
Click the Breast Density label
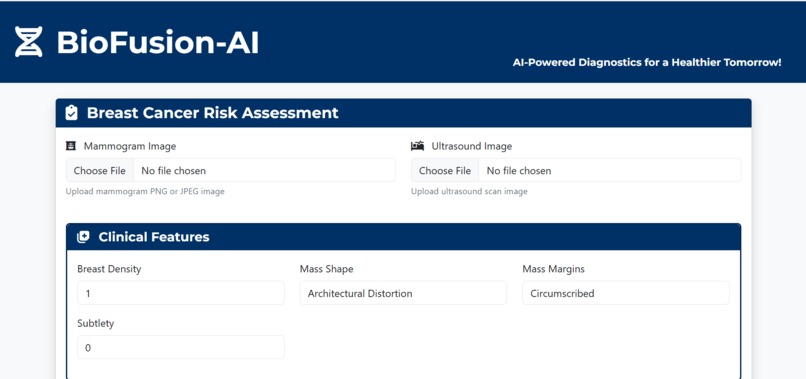(x=109, y=269)
